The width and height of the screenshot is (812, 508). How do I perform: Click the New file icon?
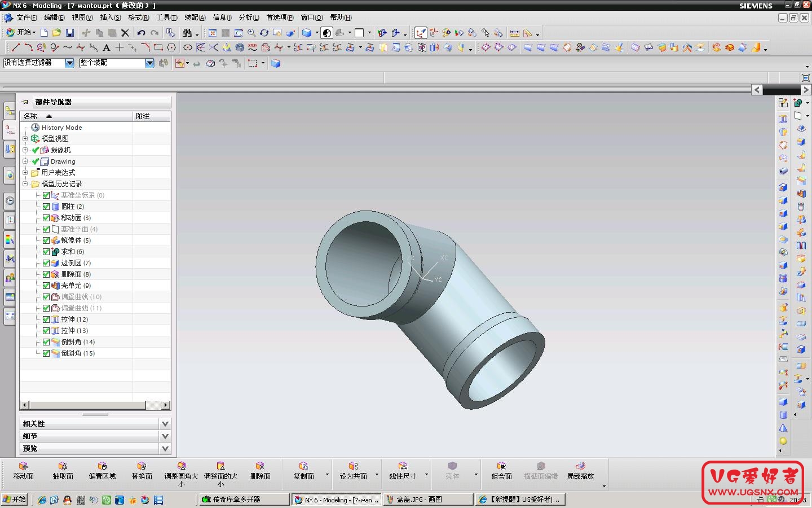44,33
